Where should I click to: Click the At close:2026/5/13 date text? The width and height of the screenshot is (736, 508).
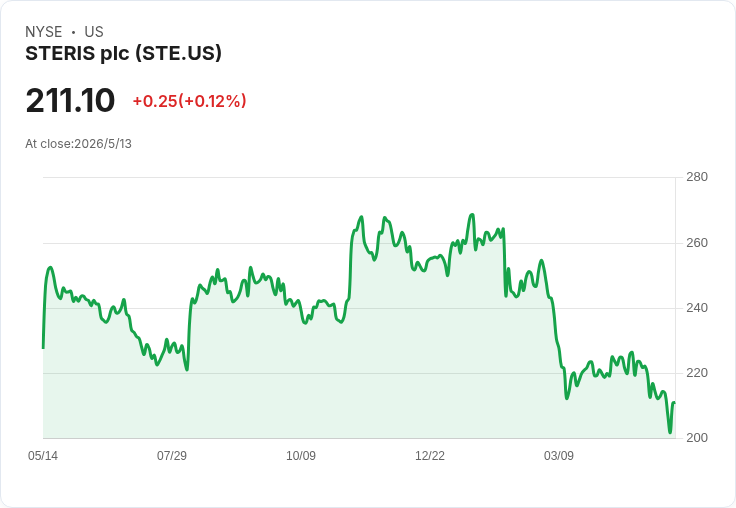(x=78, y=144)
